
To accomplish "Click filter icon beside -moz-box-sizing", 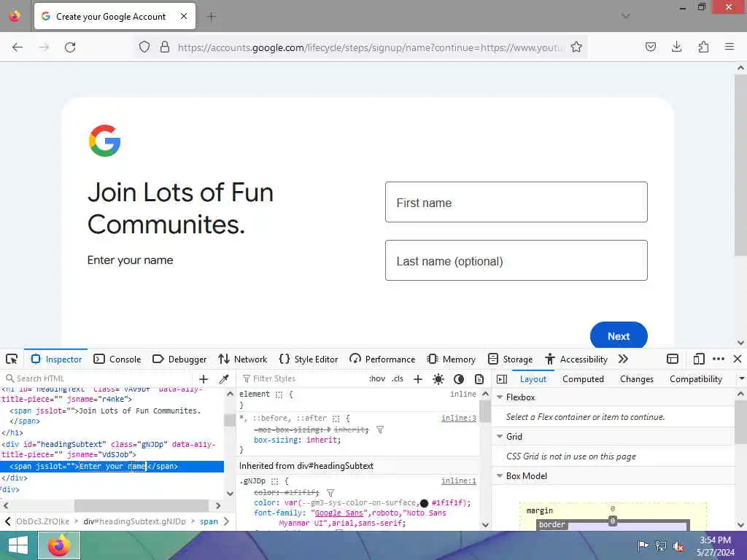I will pos(379,429).
